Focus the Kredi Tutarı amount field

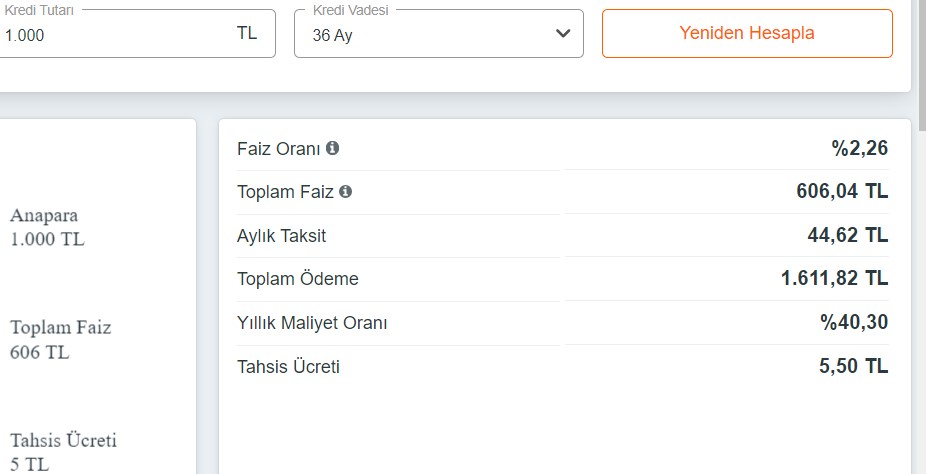(x=135, y=34)
